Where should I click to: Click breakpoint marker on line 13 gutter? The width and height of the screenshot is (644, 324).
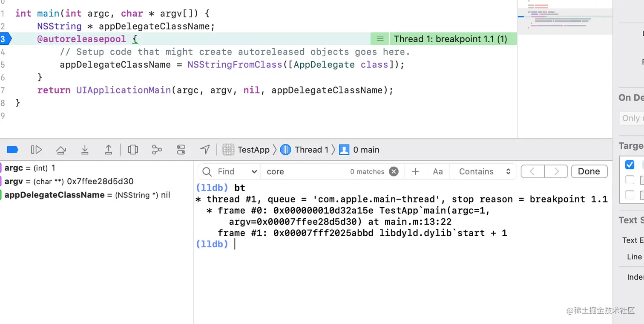coord(5,39)
